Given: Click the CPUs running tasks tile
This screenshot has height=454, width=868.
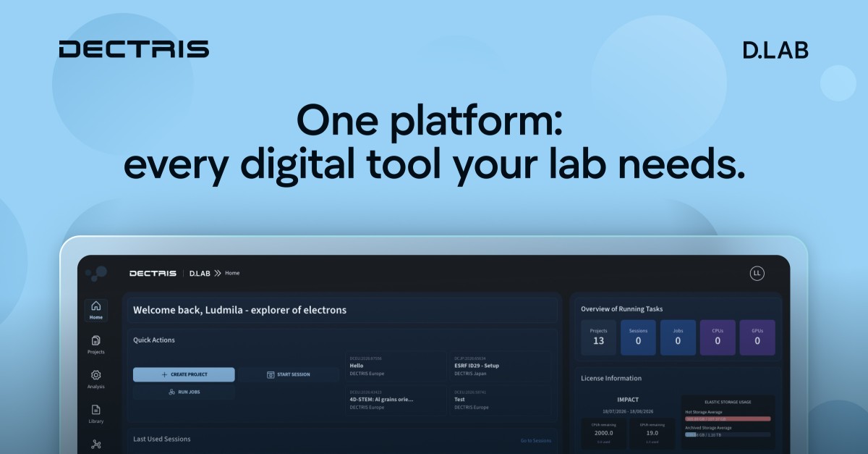Looking at the screenshot, I should pos(718,337).
